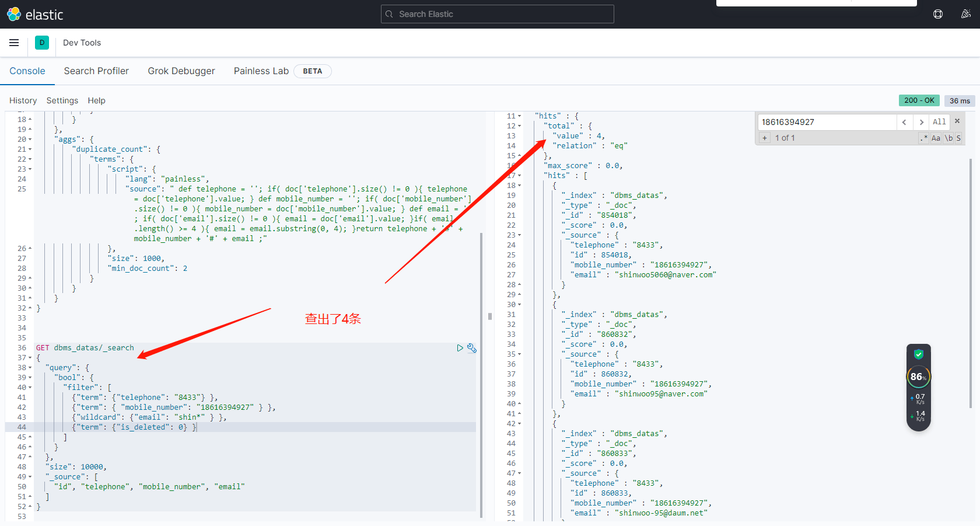Viewport: 980px width, 526px height.
Task: Click the "size": 10000 line
Action: (x=76, y=467)
